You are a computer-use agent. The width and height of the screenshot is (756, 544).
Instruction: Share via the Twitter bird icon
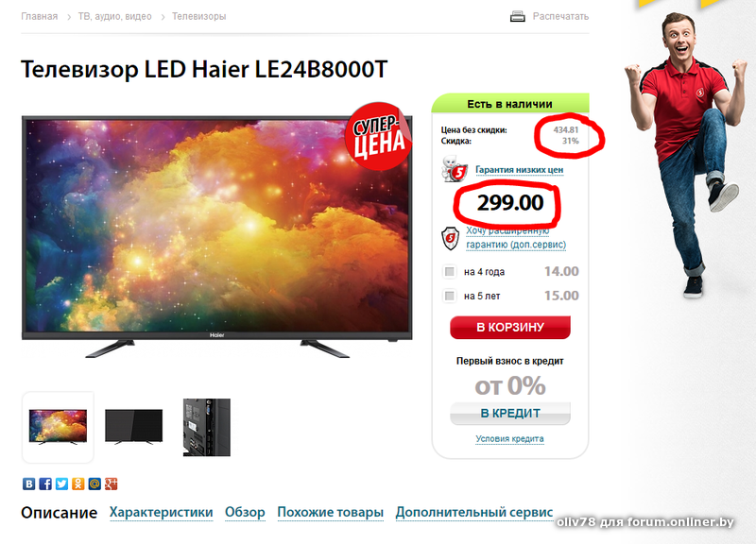pos(61,484)
